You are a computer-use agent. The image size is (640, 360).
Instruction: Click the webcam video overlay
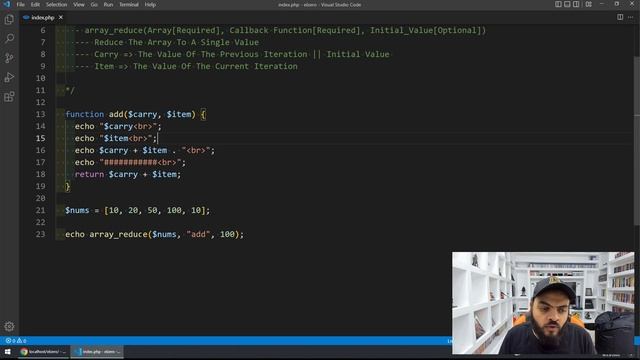tap(543, 303)
